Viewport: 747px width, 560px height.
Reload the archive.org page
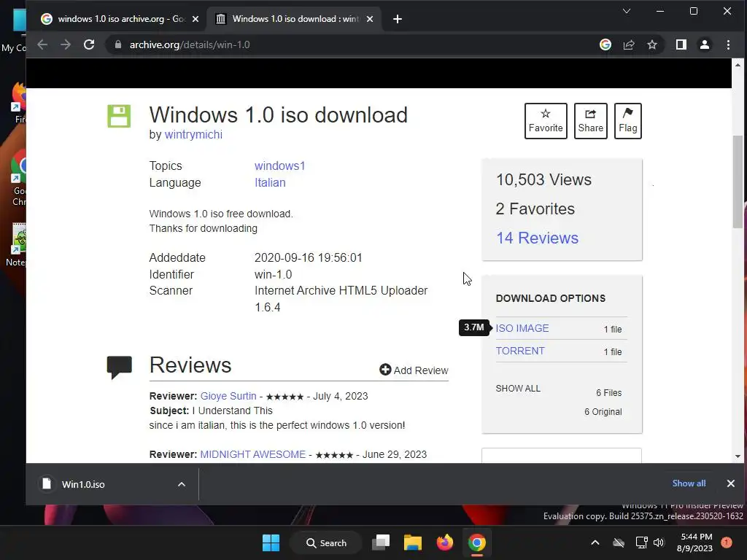[x=89, y=44]
